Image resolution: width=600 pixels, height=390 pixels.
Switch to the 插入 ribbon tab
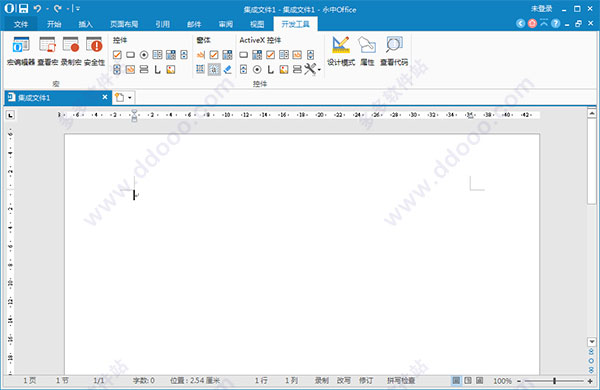click(x=85, y=24)
